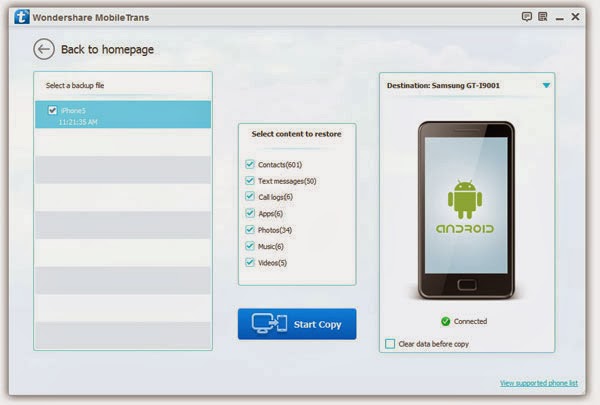This screenshot has width=600, height=405.
Task: Click Select content to restore heading
Action: point(297,134)
